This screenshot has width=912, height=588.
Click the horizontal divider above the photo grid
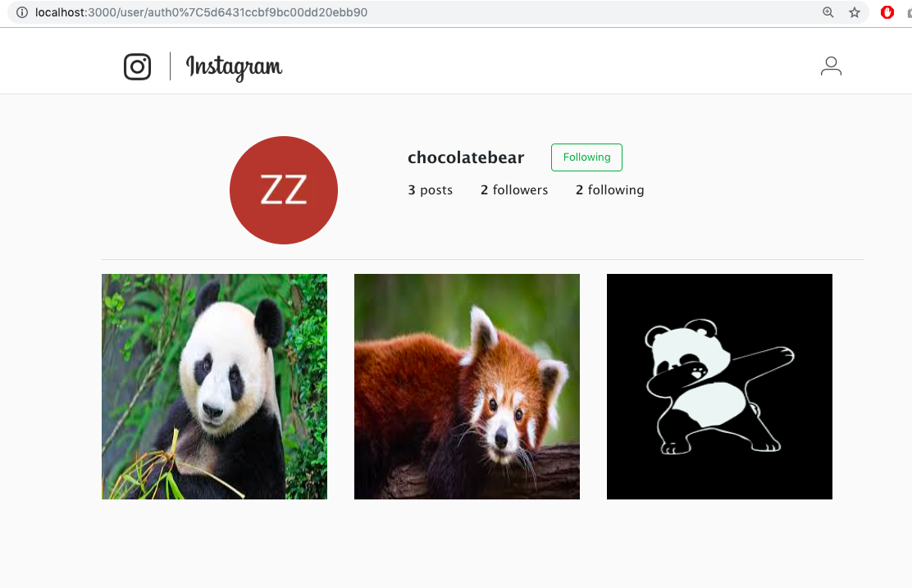(x=483, y=259)
